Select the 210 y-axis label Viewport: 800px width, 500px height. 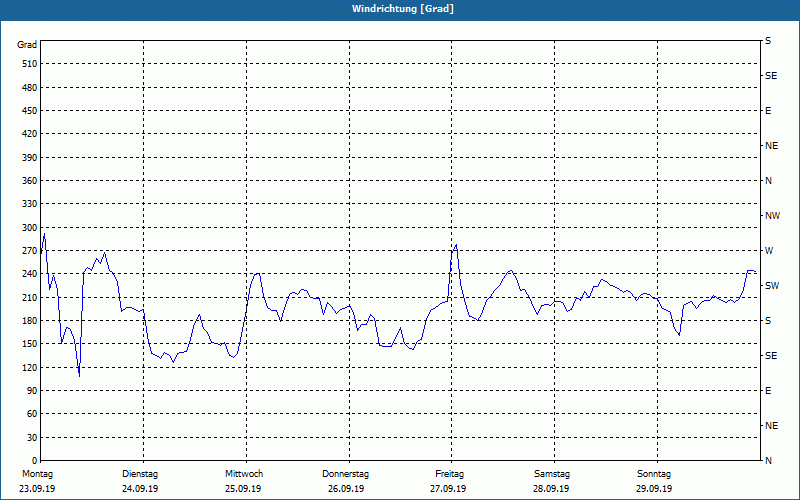pos(30,297)
